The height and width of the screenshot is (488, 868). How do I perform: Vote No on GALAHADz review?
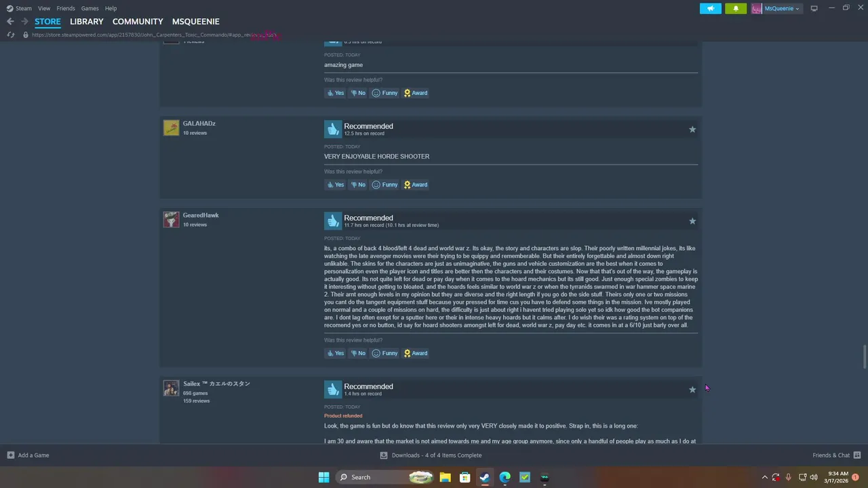(358, 184)
